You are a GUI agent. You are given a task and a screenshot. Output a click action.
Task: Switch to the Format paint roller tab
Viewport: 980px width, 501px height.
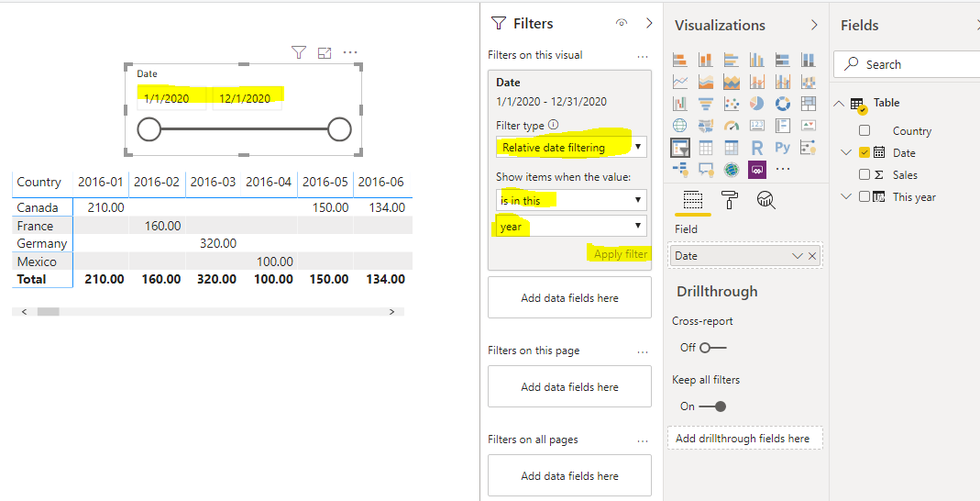coord(730,200)
